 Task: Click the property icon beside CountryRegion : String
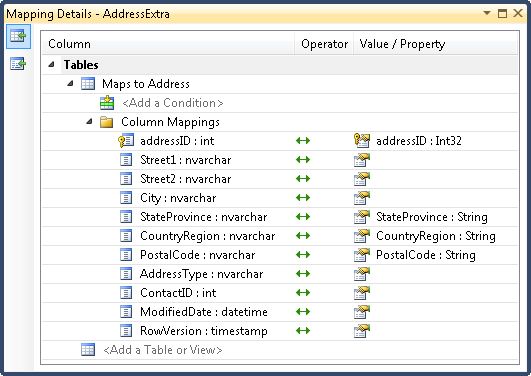[x=362, y=236]
